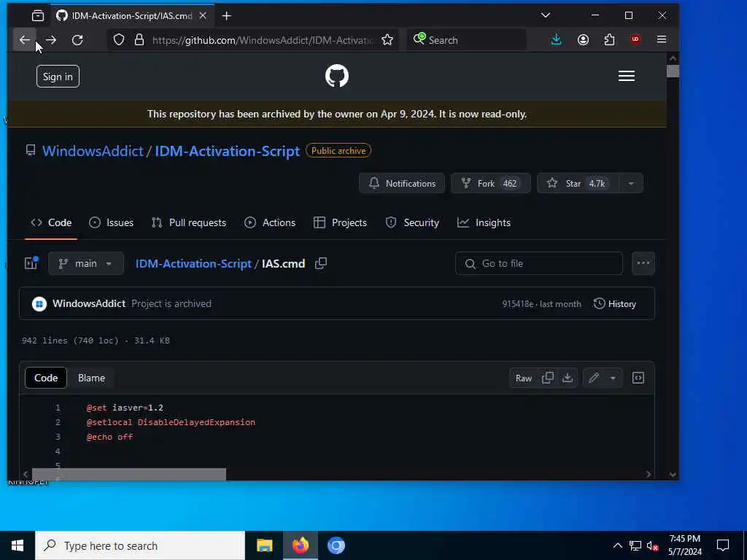List all tabs dropdown arrow
747x560 pixels.
[x=546, y=16]
